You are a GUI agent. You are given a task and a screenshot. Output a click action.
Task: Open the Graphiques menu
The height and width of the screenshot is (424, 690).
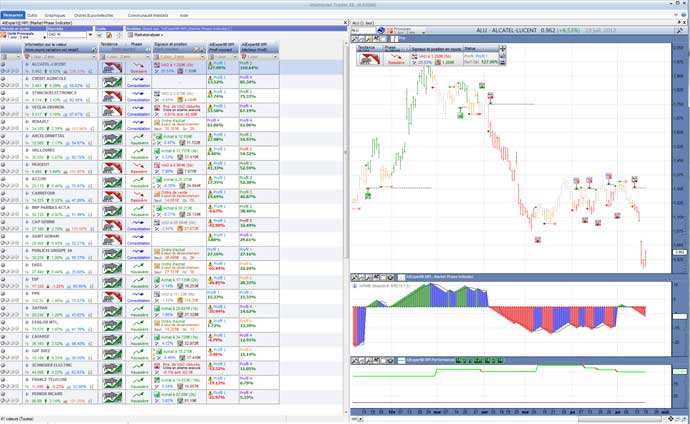55,16
